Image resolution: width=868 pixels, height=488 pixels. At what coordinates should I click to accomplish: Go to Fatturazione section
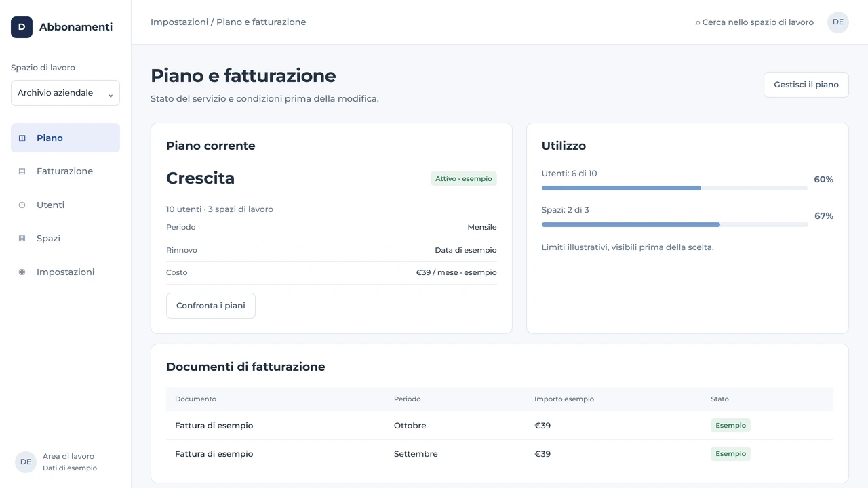click(x=65, y=171)
